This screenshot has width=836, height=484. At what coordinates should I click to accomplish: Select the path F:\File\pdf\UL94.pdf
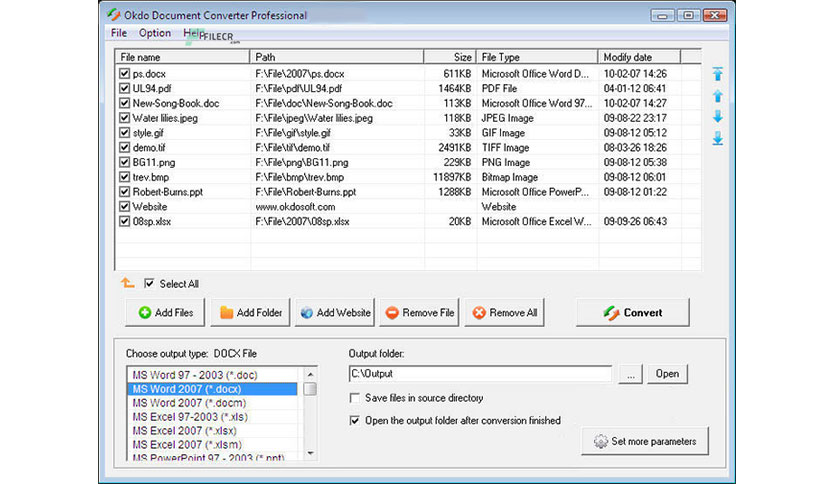[x=299, y=88]
